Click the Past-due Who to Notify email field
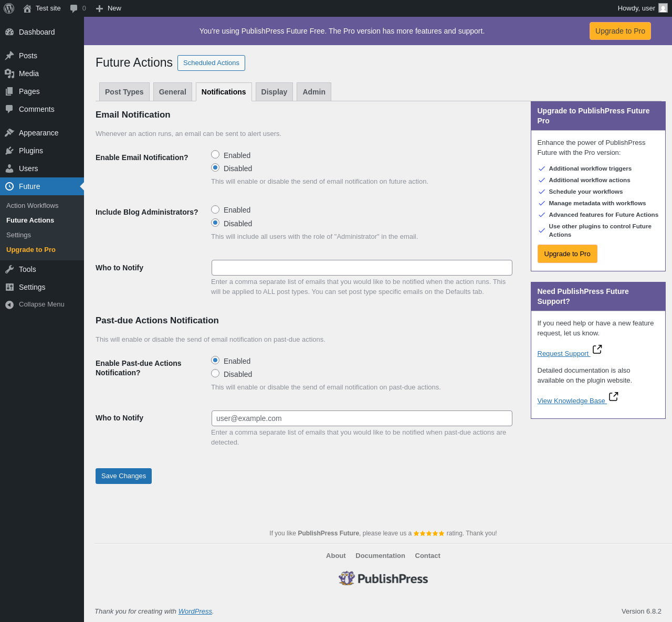The height and width of the screenshot is (622, 672). [362, 418]
